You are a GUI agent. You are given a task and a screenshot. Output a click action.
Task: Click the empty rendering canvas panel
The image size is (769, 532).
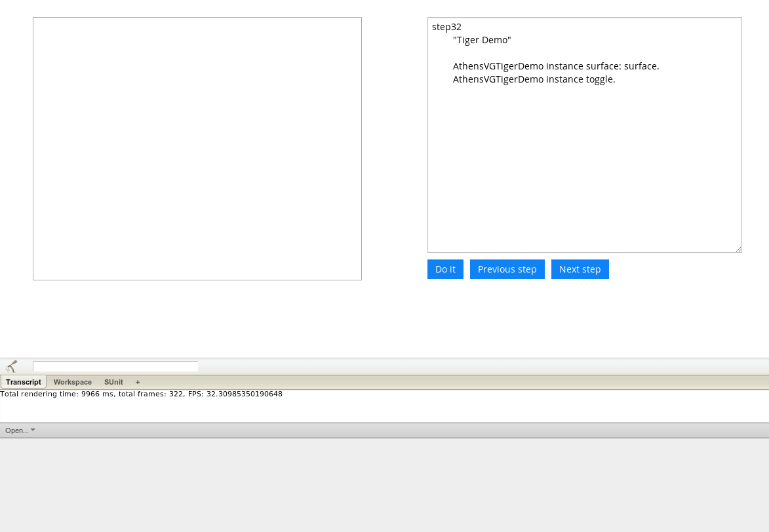click(x=197, y=149)
